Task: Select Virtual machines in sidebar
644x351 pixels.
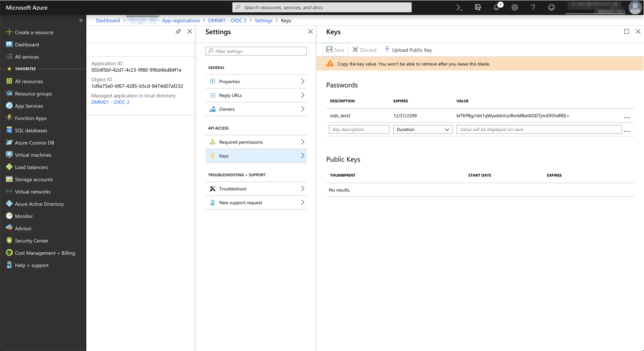Action: (x=33, y=155)
